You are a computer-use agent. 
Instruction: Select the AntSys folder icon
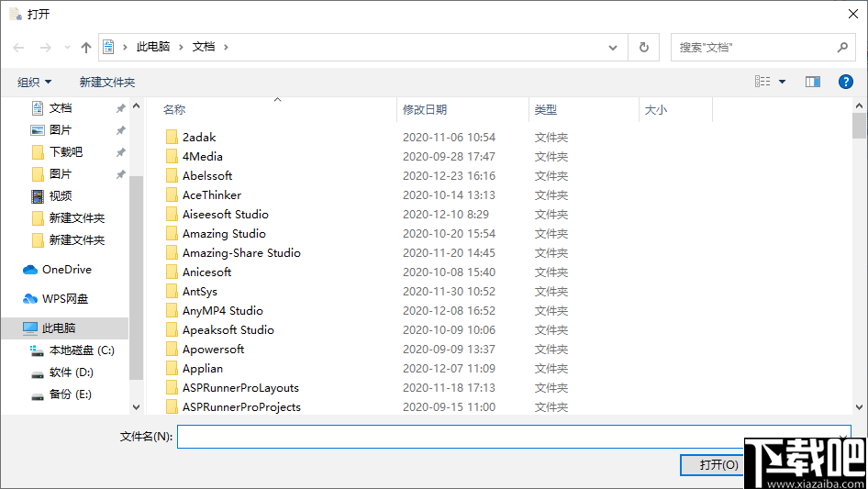(x=172, y=292)
